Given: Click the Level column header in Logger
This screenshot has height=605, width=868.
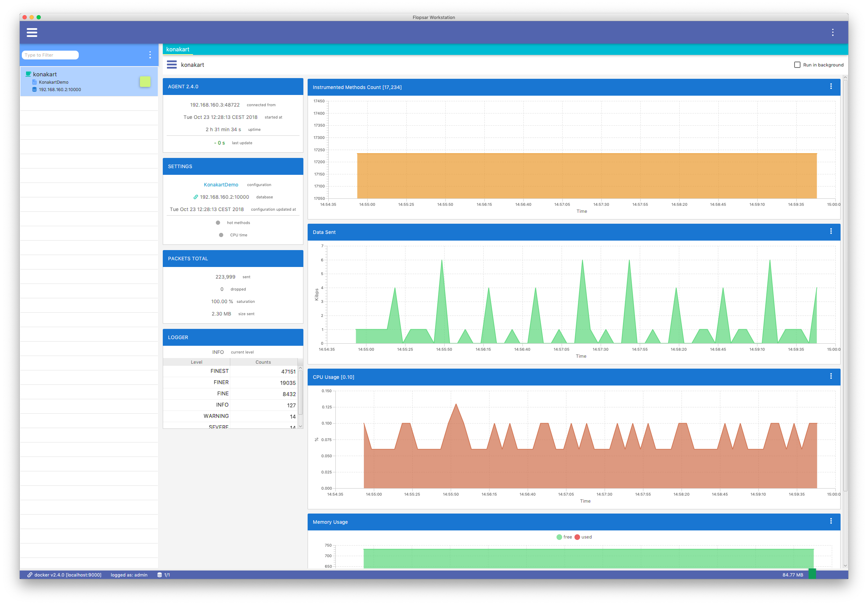Looking at the screenshot, I should pyautogui.click(x=196, y=362).
